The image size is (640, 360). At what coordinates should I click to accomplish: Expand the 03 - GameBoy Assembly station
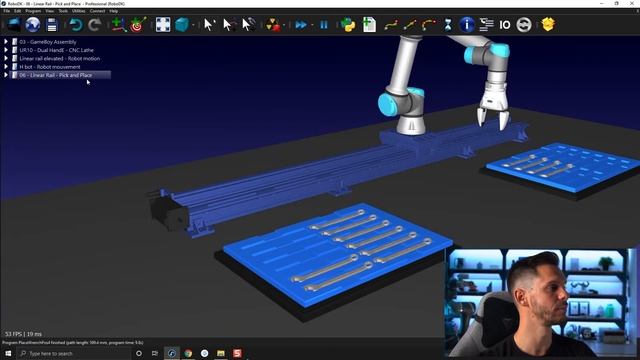pyautogui.click(x=6, y=42)
